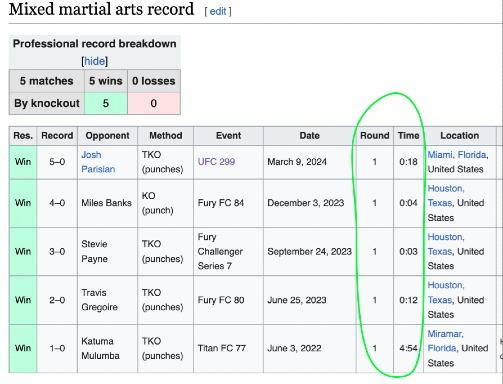
Task: Open the Houston link in Fury FC 80 row
Action: pyautogui.click(x=445, y=285)
